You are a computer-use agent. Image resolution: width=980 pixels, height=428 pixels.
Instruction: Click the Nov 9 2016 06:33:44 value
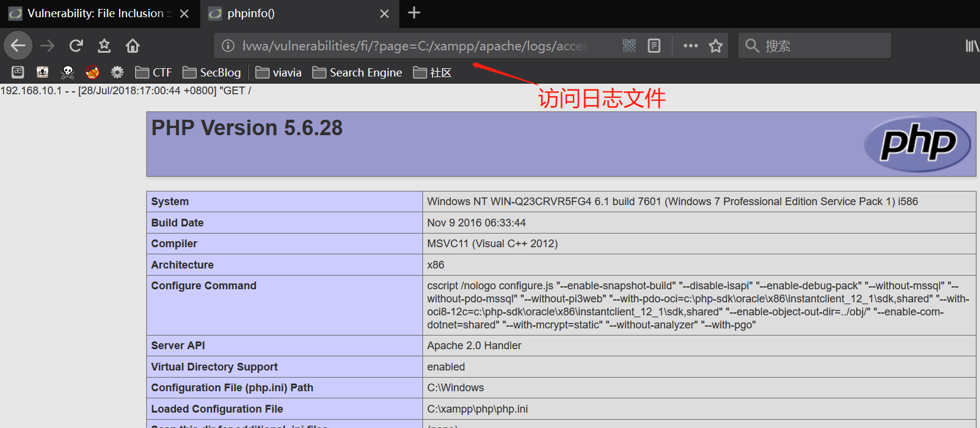476,223
